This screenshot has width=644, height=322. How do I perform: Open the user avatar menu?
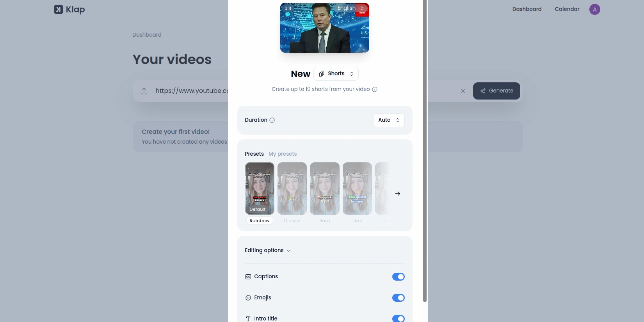(594, 9)
